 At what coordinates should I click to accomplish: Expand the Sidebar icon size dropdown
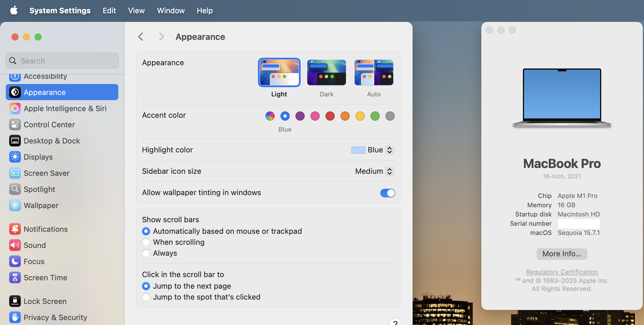[389, 171]
